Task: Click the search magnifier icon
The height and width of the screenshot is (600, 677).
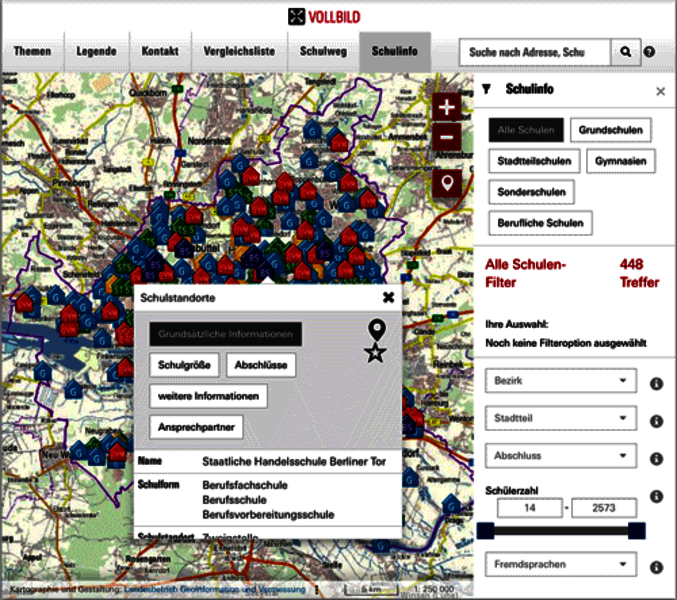Action: tap(626, 52)
